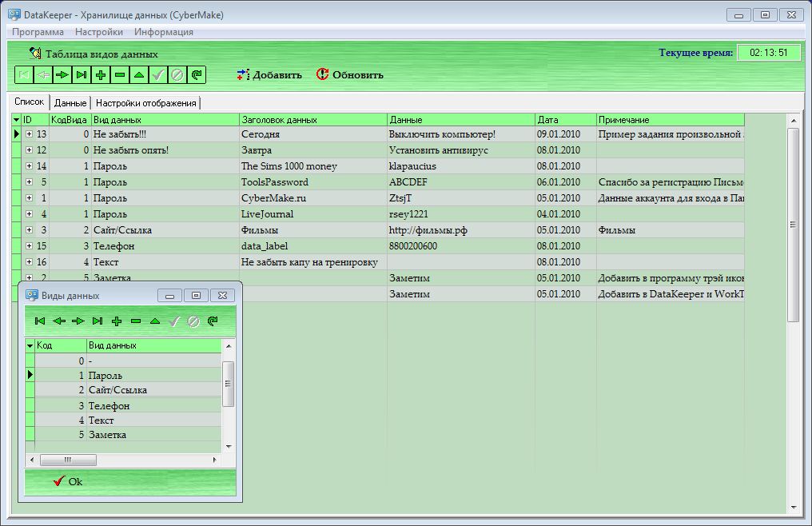The height and width of the screenshot is (526, 812).
Task: Click the Добавить button
Action: click(269, 75)
